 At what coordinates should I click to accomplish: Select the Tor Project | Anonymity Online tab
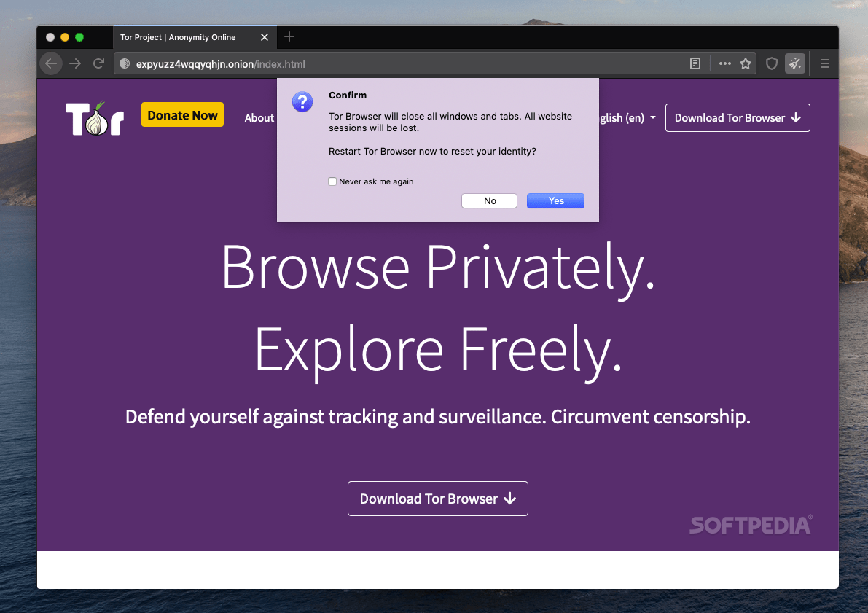[x=195, y=37]
